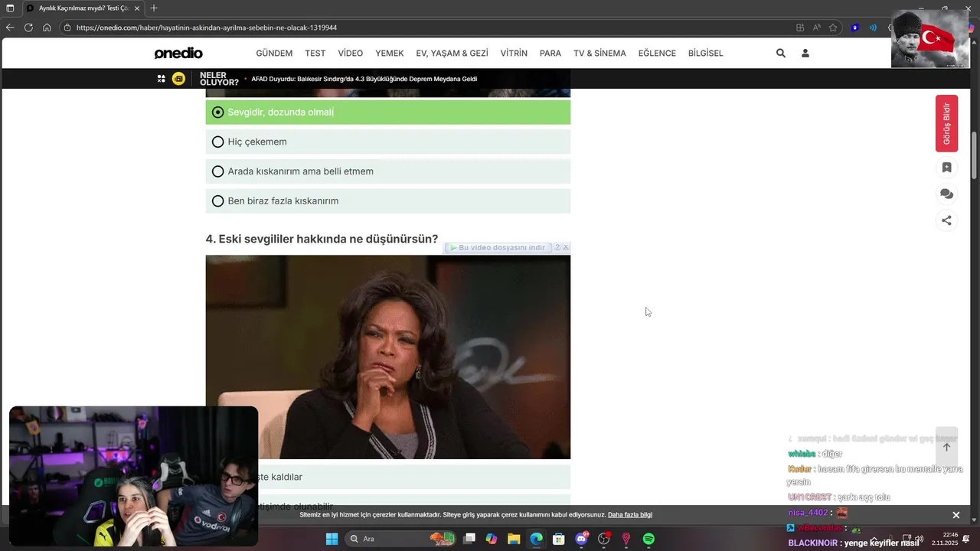
Task: Open TV & SİNEMA menu item
Action: point(599,54)
